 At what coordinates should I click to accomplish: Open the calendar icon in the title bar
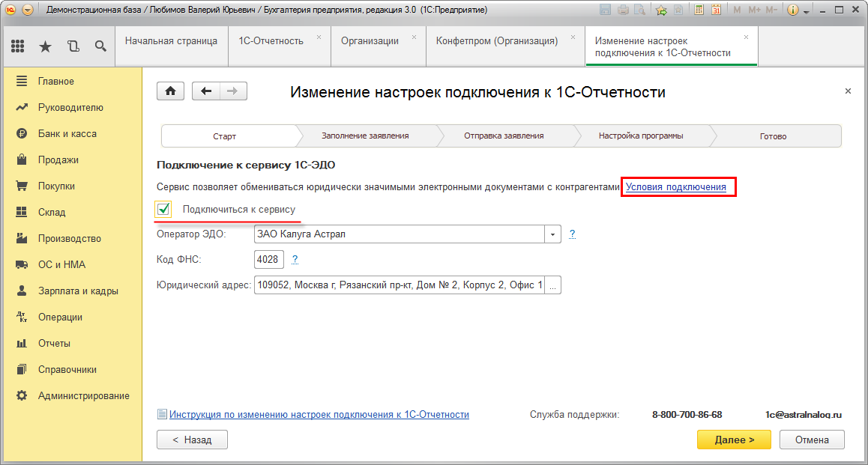[x=717, y=10]
